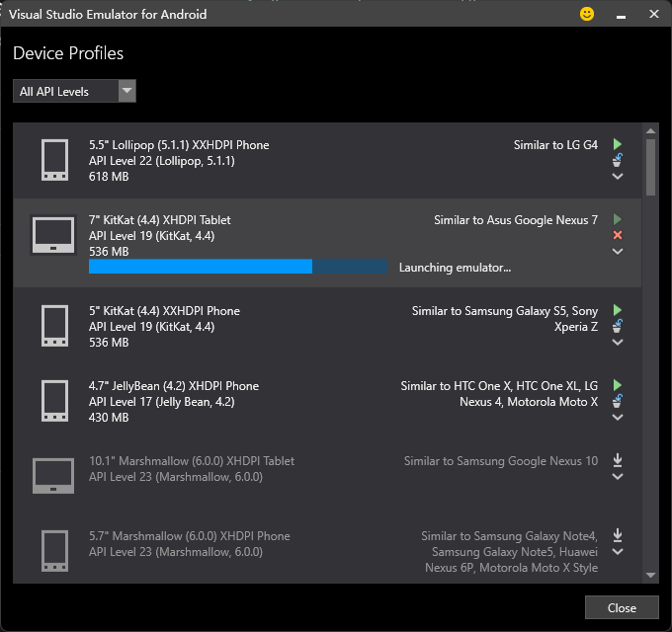Click "5" KitKat (4.4) XXHDPI Phone" title
The height and width of the screenshot is (632, 672).
164,311
